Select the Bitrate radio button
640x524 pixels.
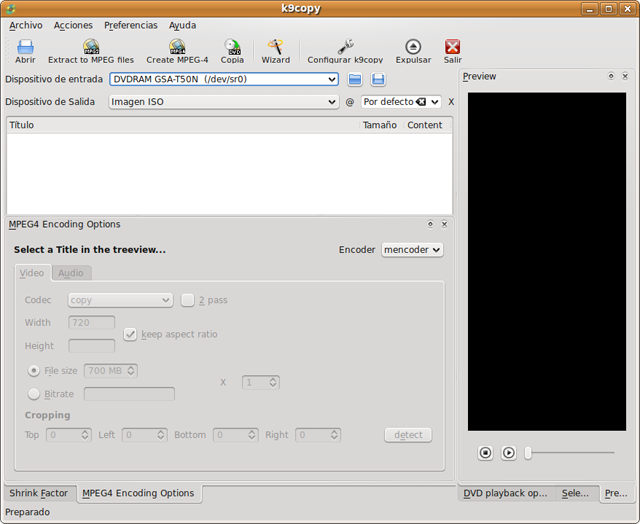click(x=34, y=394)
